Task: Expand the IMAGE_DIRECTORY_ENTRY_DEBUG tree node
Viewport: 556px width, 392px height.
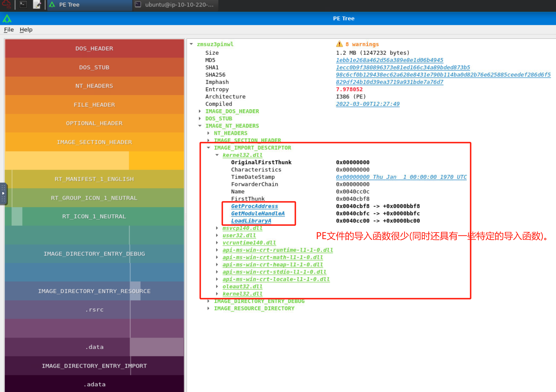Action: click(x=209, y=301)
